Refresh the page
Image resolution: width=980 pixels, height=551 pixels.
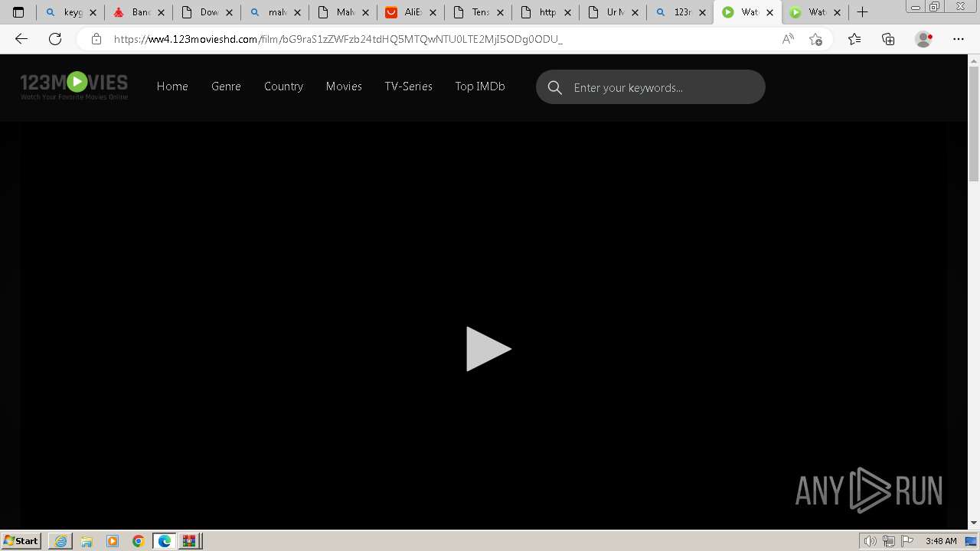(x=55, y=39)
